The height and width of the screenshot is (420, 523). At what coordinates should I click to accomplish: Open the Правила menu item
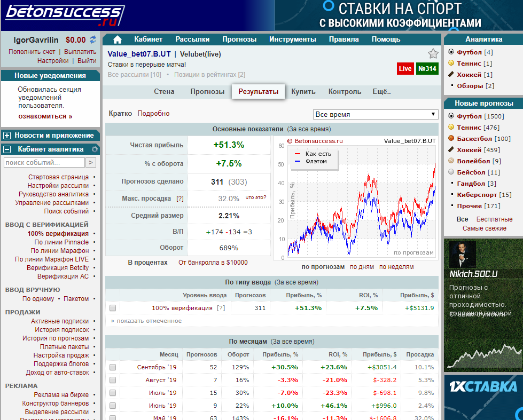click(344, 39)
